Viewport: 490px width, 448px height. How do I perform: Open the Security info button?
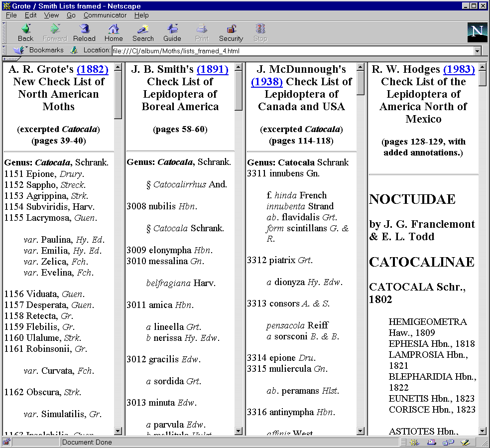click(x=231, y=33)
